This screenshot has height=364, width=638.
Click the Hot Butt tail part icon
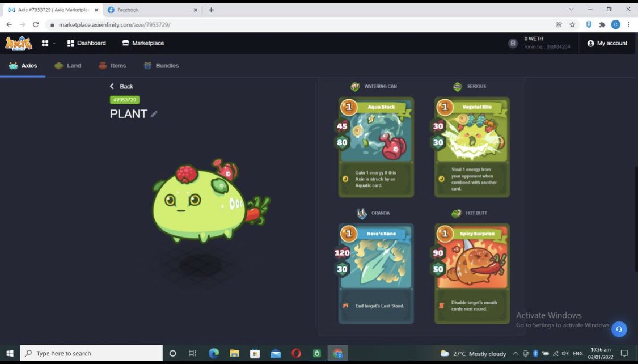pyautogui.click(x=457, y=213)
